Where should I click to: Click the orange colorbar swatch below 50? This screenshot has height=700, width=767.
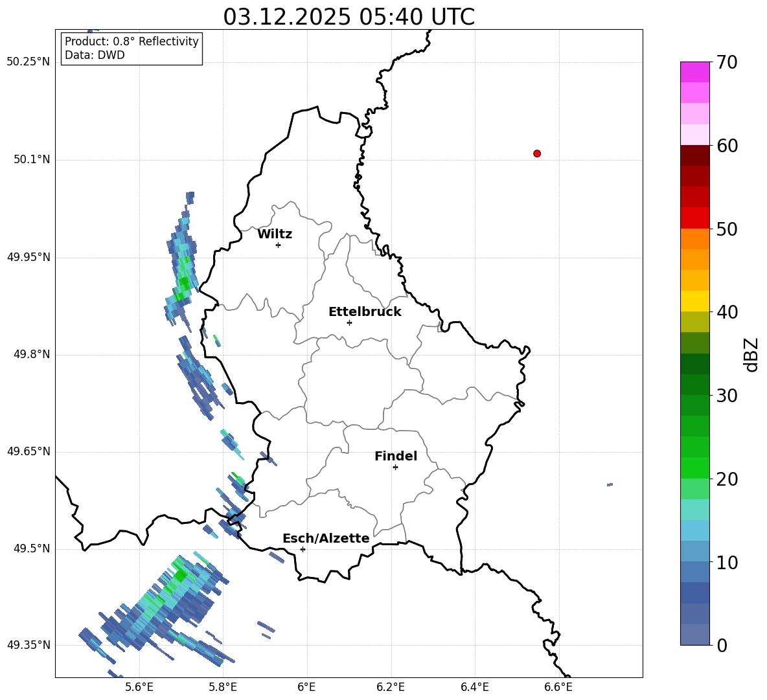[694, 239]
